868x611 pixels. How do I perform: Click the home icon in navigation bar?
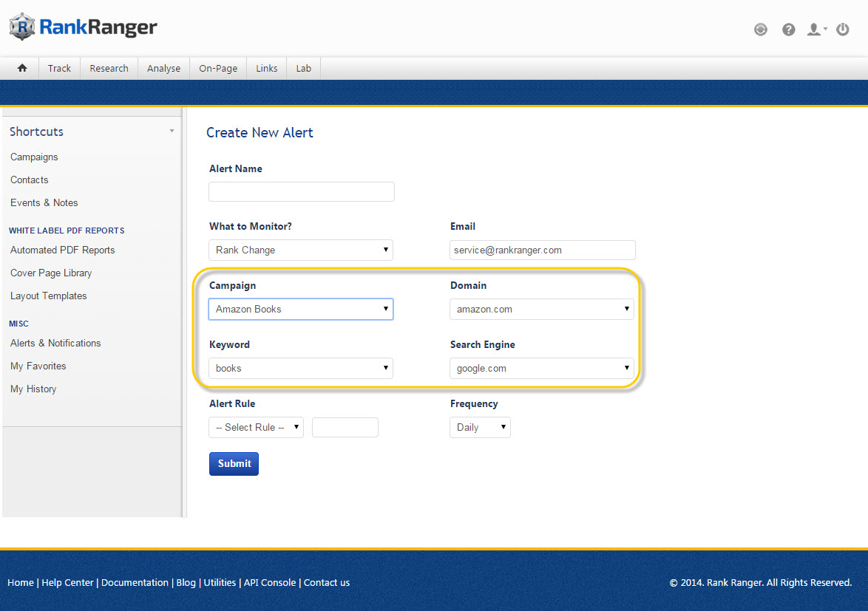tap(22, 68)
